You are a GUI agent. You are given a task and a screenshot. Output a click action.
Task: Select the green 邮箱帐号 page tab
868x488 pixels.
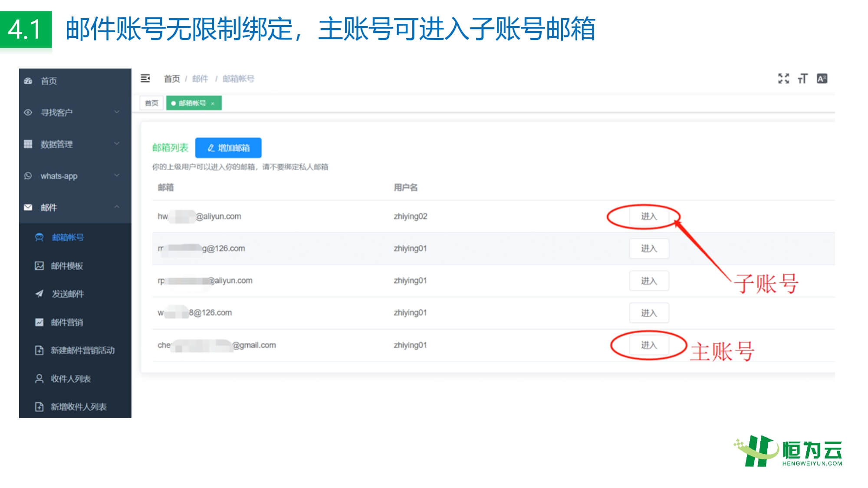click(x=194, y=103)
